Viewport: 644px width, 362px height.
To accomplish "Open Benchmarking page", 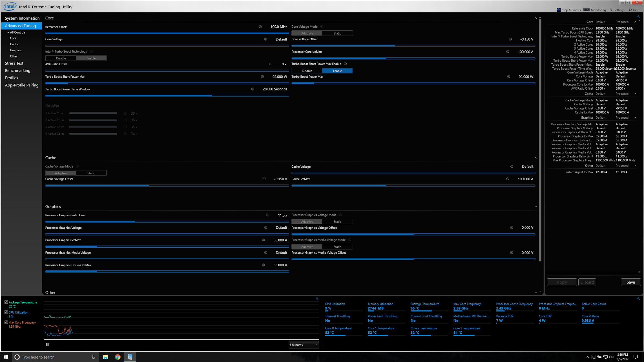I will 17,71.
